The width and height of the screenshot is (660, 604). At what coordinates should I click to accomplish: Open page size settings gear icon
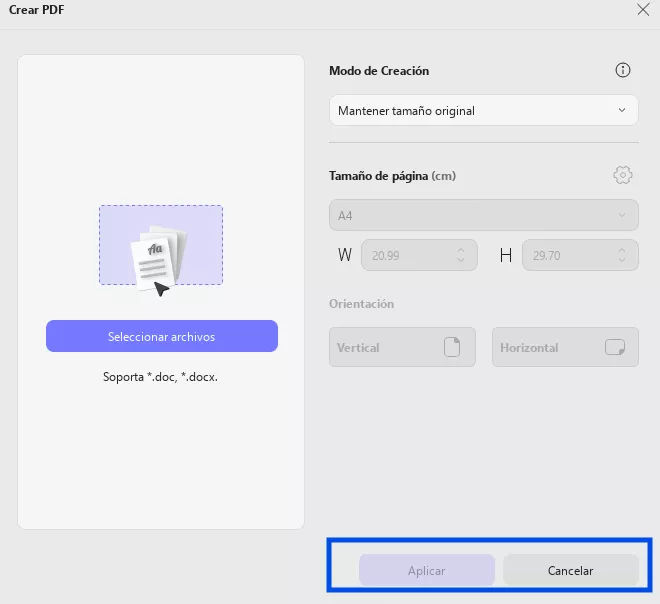click(623, 175)
